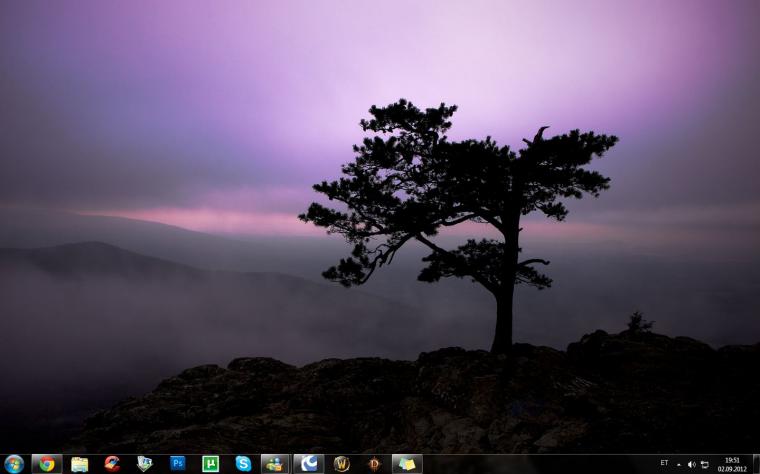The width and height of the screenshot is (760, 474).
Task: Open Windows Live Messenger taskbar icon
Action: [x=276, y=464]
